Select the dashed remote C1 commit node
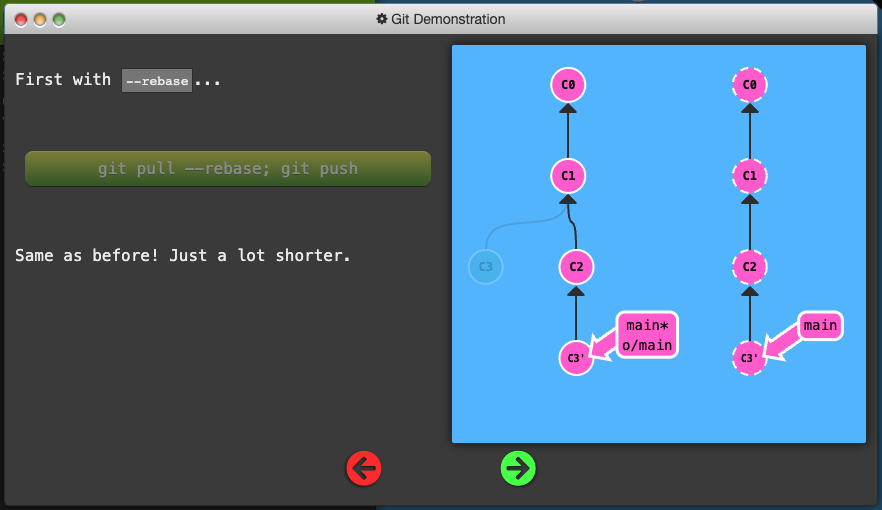The image size is (882, 510). (x=749, y=176)
